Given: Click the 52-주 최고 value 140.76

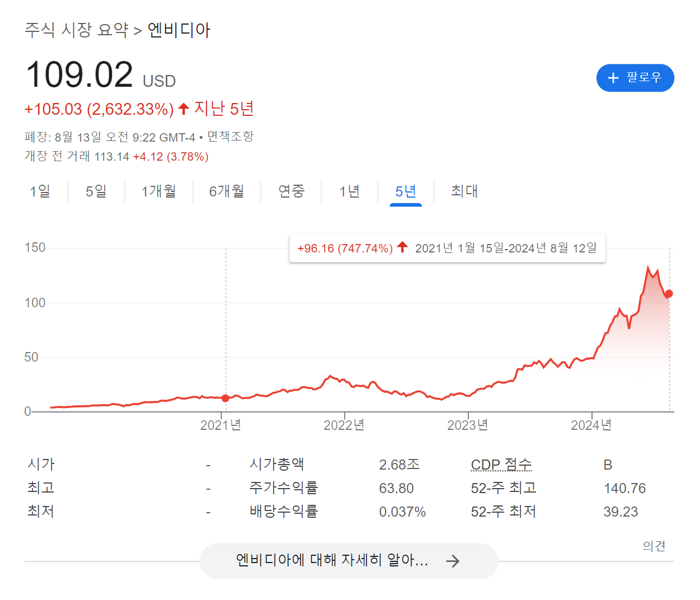Looking at the screenshot, I should [624, 489].
